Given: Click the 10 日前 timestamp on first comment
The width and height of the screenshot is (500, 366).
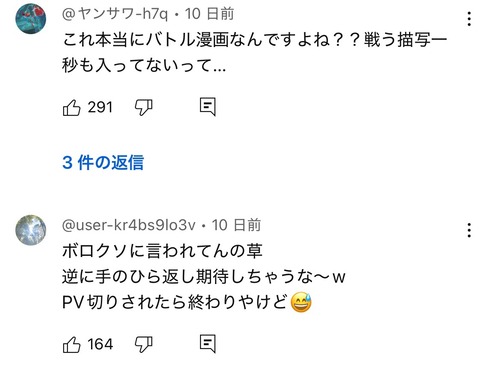Looking at the screenshot, I should click(x=209, y=14).
